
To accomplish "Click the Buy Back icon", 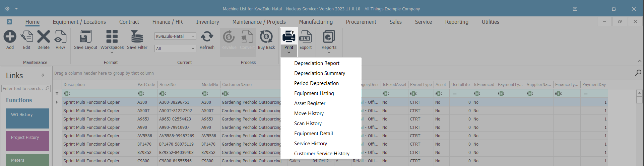I will 266,37.
